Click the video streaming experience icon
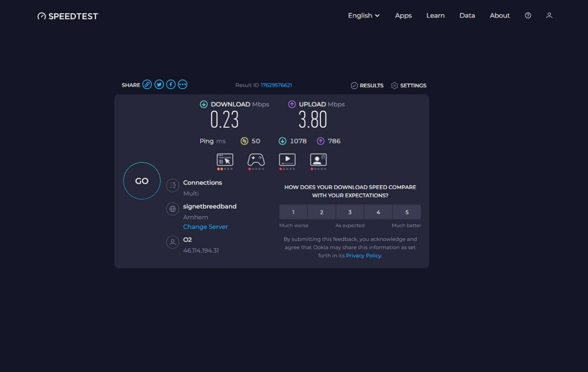 pos(287,160)
